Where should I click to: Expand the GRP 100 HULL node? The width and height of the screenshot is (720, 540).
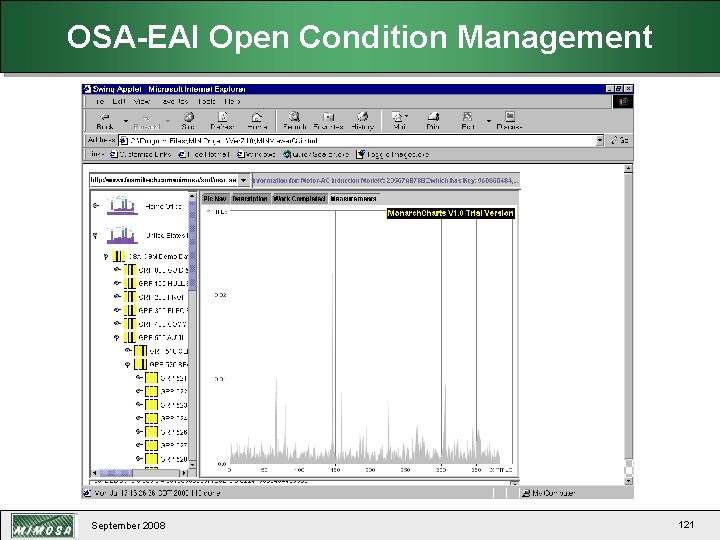[117, 283]
